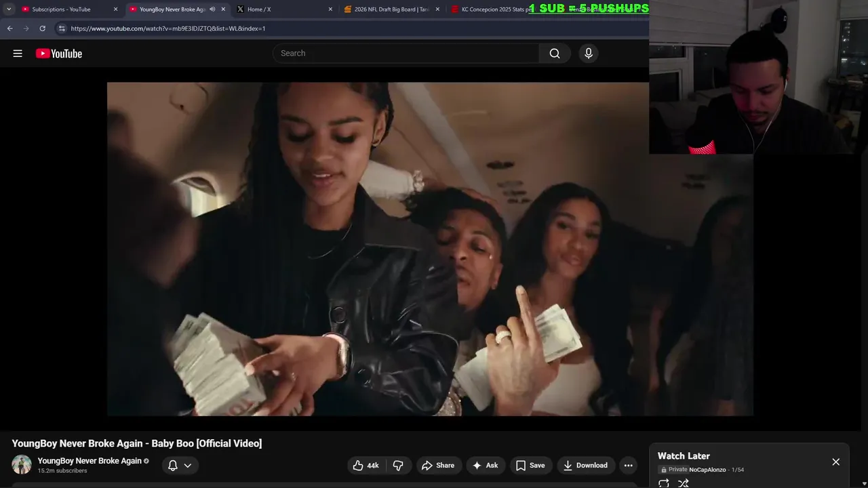
Task: Switch to the KC Concepcion 2025 Stats tab
Action: 492,9
